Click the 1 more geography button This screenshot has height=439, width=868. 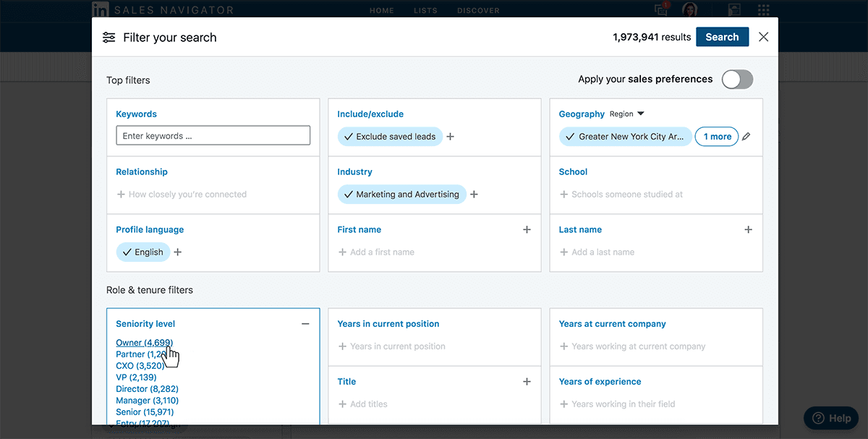tap(717, 136)
